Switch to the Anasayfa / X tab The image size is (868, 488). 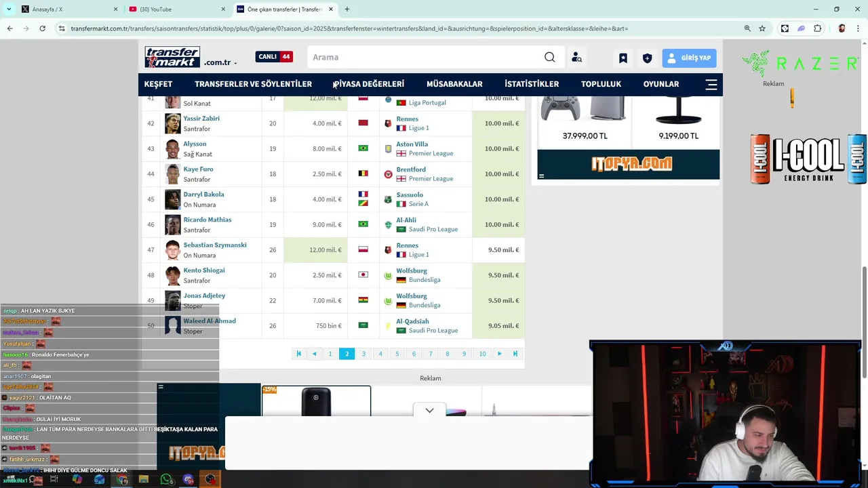click(x=69, y=9)
